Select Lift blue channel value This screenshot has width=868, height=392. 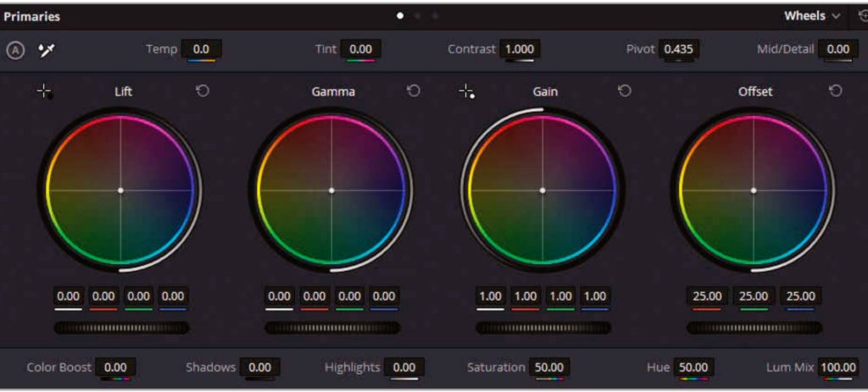173,296
